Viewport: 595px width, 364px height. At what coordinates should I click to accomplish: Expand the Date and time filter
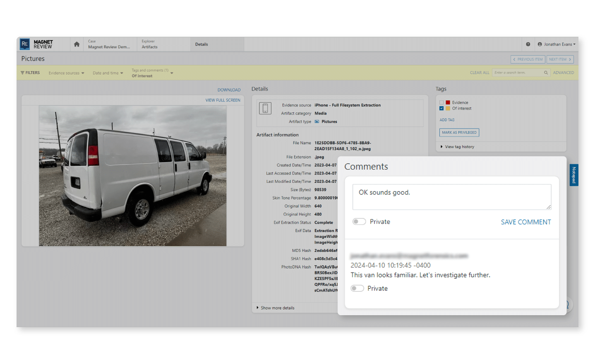click(108, 73)
